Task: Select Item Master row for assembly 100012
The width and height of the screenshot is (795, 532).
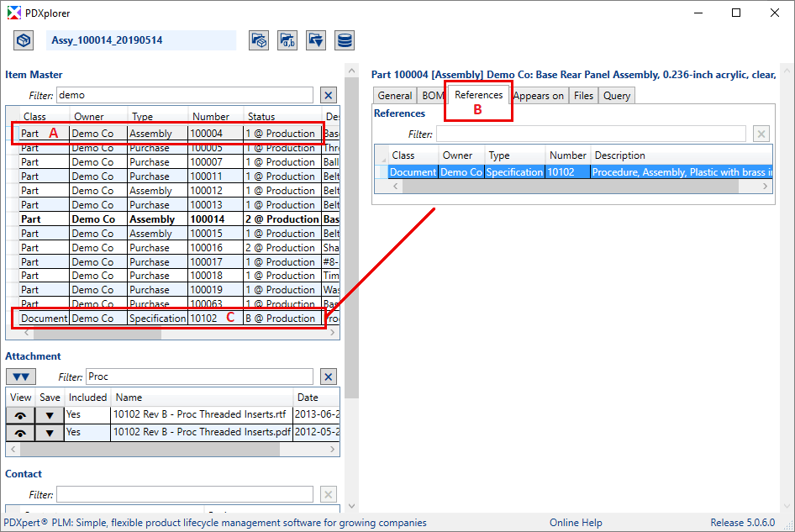Action: point(175,191)
